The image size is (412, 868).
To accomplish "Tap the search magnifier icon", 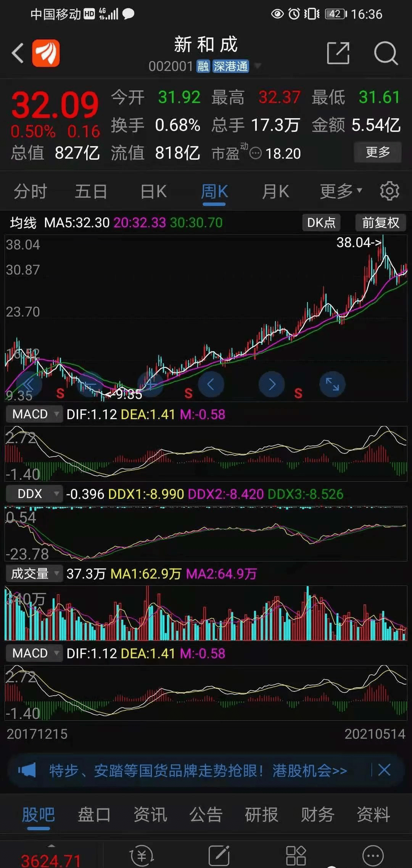I will (386, 53).
